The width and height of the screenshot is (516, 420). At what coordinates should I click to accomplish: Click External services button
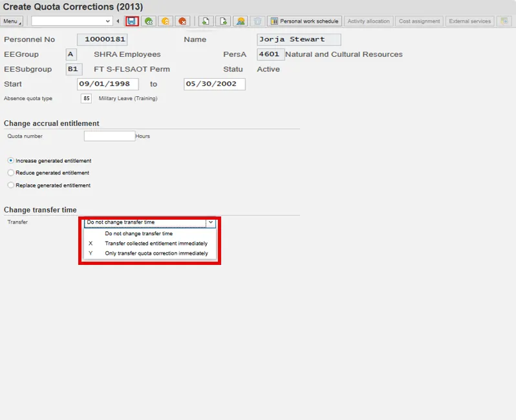coord(469,21)
